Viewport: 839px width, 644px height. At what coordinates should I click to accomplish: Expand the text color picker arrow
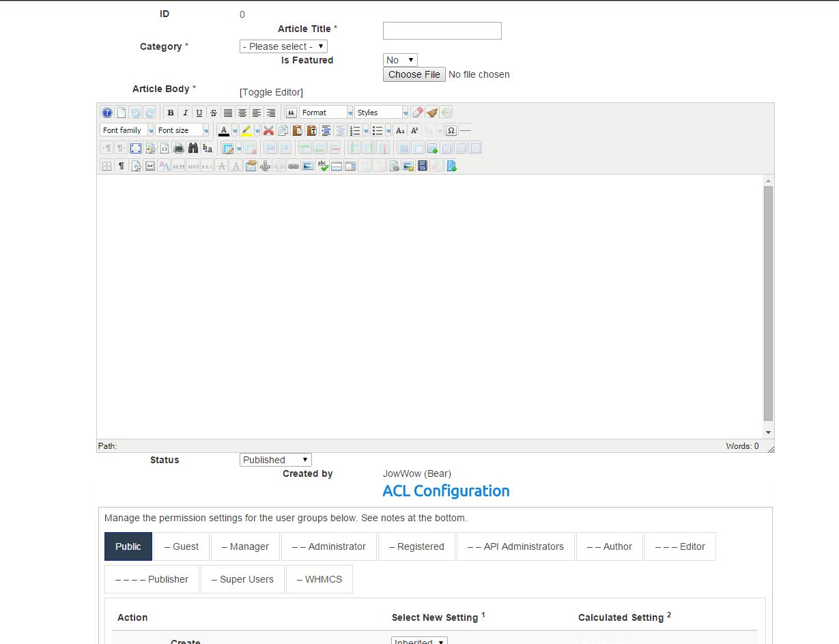pyautogui.click(x=235, y=130)
